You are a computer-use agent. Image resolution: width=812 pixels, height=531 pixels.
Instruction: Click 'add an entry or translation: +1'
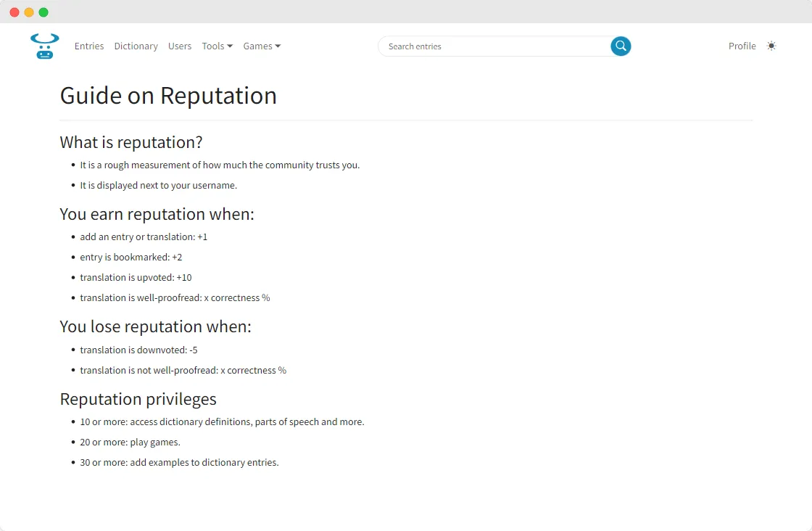pyautogui.click(x=144, y=236)
